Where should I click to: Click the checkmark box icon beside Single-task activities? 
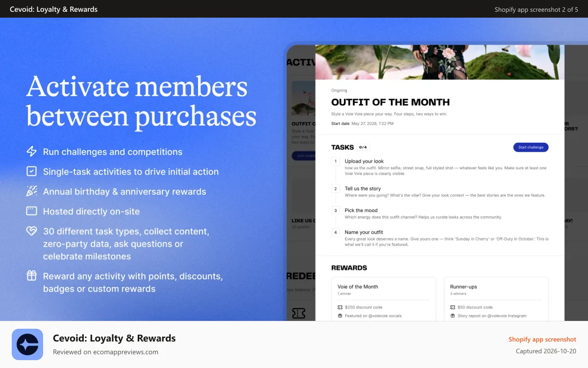(x=31, y=171)
